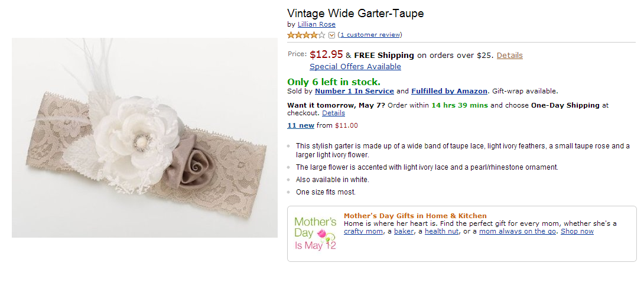Click the health nut link

point(441,231)
